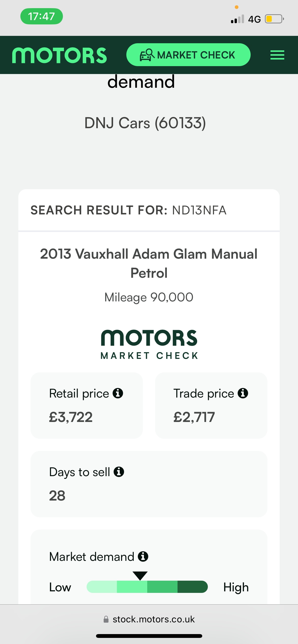Screen dimensions: 298x644
Task: Tap the Motors logo in the header
Action: [x=59, y=55]
